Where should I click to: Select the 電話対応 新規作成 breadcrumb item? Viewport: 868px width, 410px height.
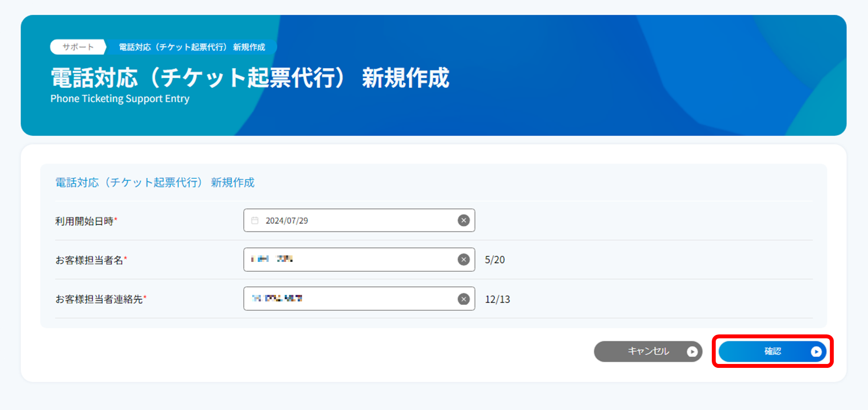coord(192,47)
